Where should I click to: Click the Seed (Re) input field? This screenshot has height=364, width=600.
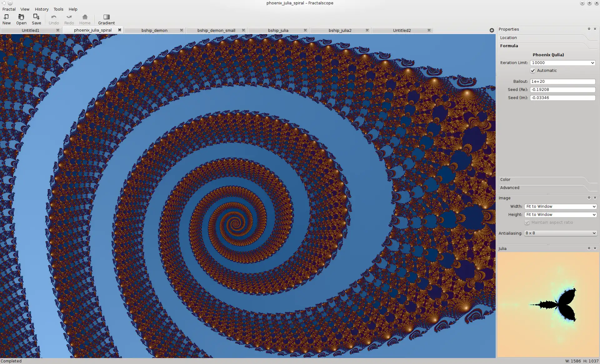(562, 89)
